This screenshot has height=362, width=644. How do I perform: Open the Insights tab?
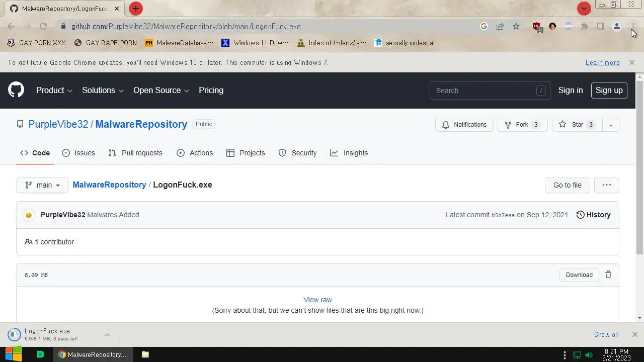pyautogui.click(x=349, y=153)
